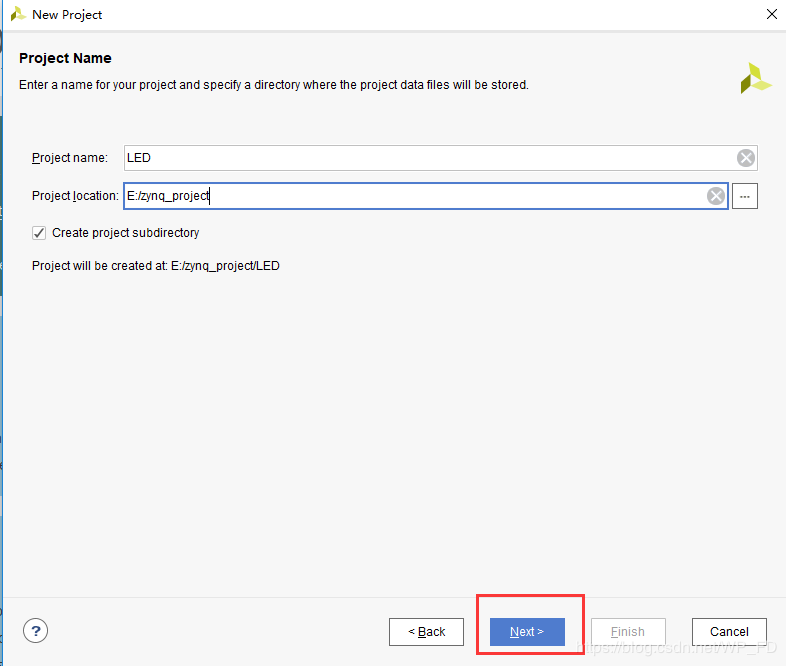The width and height of the screenshot is (786, 666).
Task: Browse for project location with ellipsis button
Action: [x=745, y=196]
